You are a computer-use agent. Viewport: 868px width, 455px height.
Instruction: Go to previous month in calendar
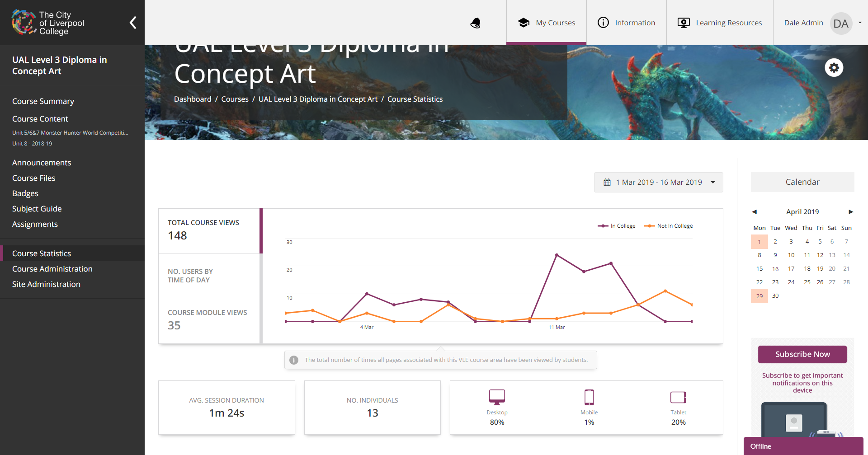tap(754, 212)
